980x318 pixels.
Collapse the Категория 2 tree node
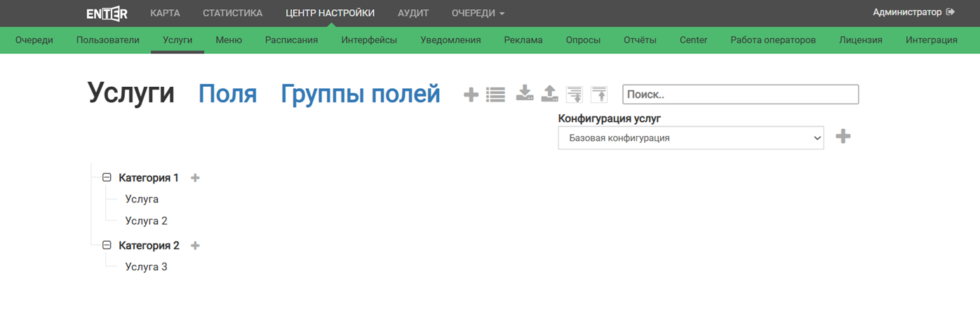107,246
